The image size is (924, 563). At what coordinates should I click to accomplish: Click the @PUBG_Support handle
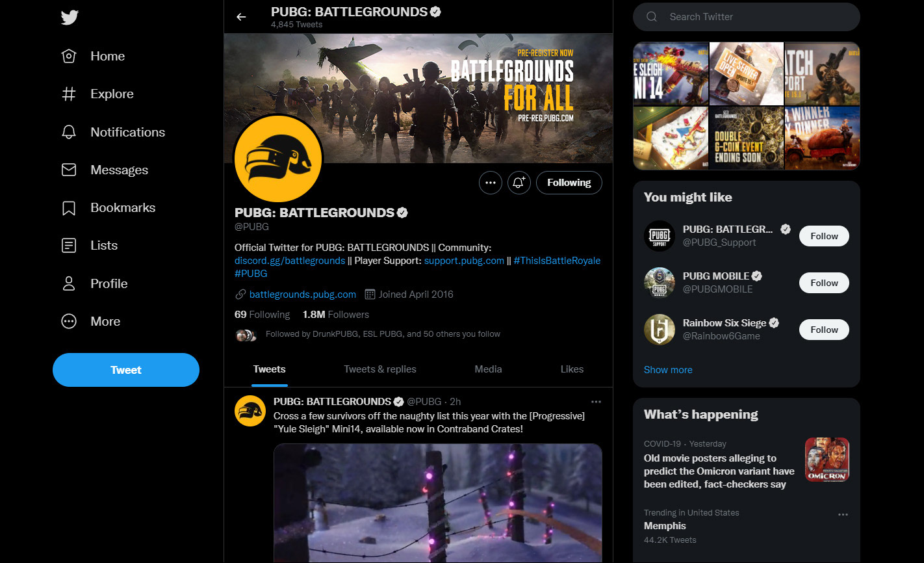tap(719, 242)
